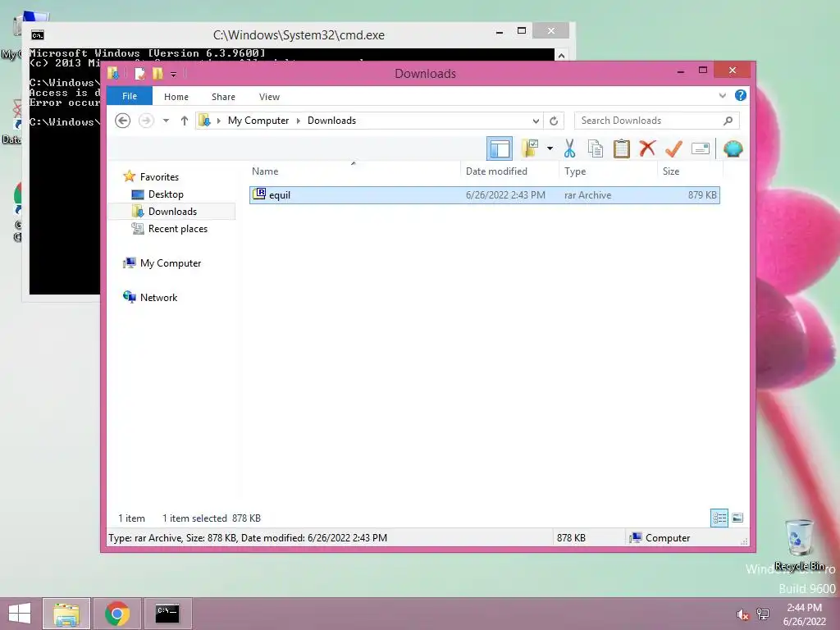Viewport: 840px width, 630px height.
Task: Click the red X Delete icon
Action: [648, 148]
